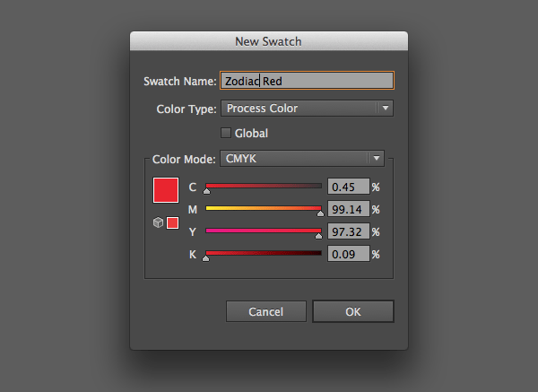Click the large red color preview
Viewport: 538px width, 392px height.
click(x=166, y=190)
